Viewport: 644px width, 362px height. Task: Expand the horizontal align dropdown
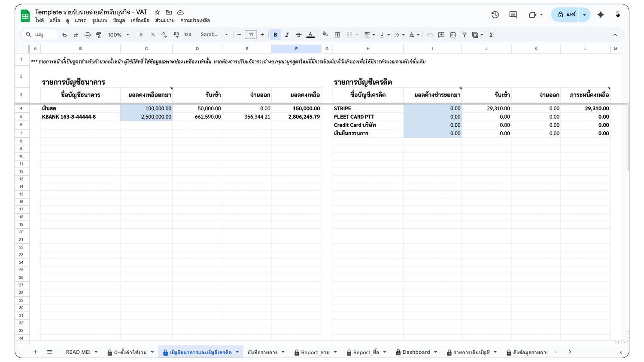click(369, 35)
